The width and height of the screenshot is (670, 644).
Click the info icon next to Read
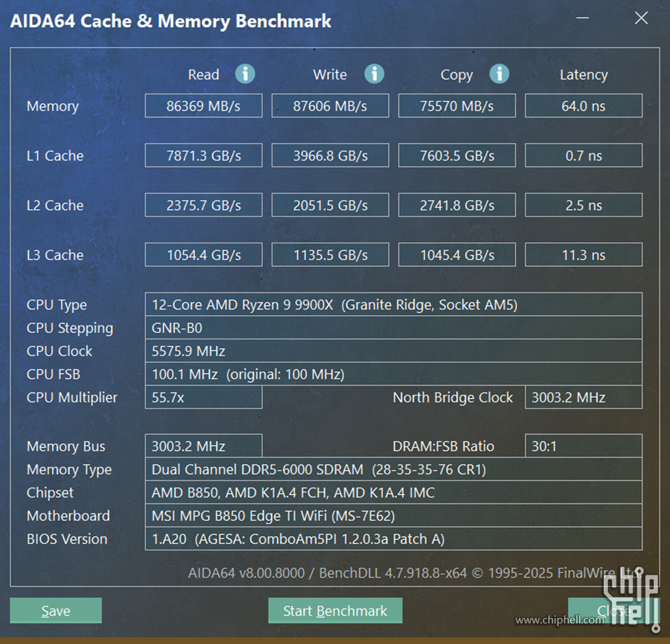point(245,74)
